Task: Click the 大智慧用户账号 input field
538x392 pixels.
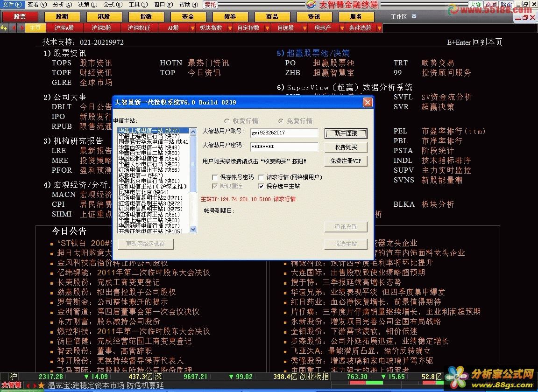Action: (284, 133)
